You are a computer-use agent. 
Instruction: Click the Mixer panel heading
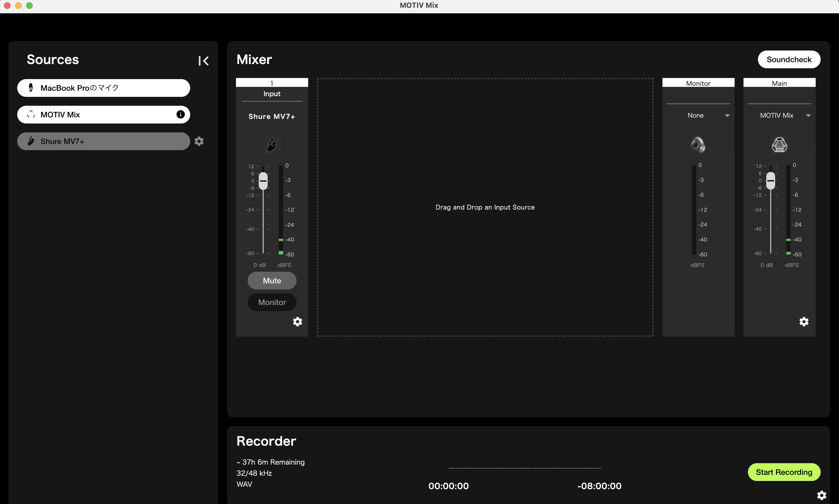pyautogui.click(x=254, y=59)
